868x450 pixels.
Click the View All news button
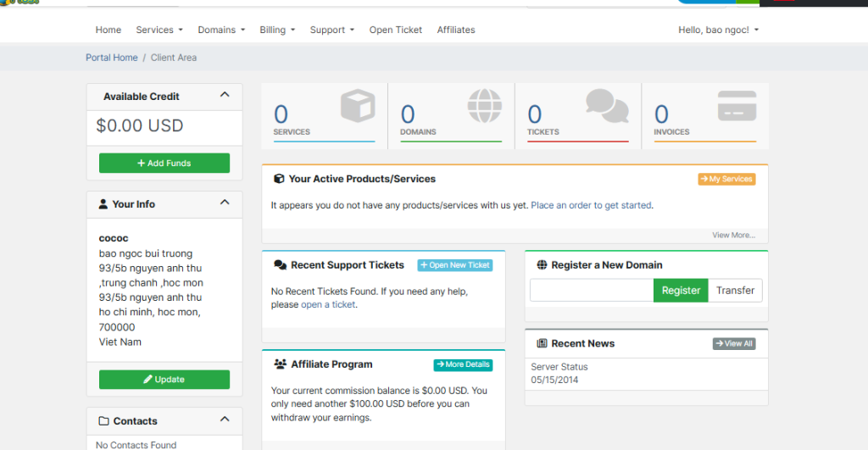pos(734,344)
